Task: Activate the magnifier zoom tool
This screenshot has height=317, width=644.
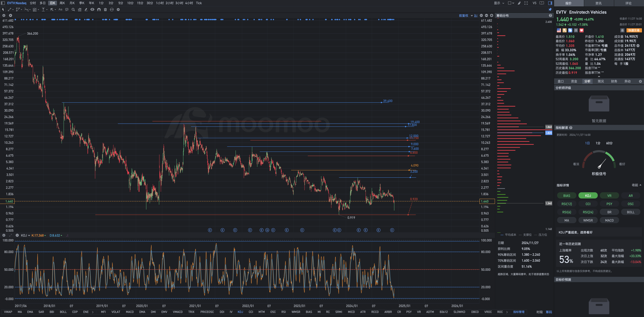Action: click(73, 10)
